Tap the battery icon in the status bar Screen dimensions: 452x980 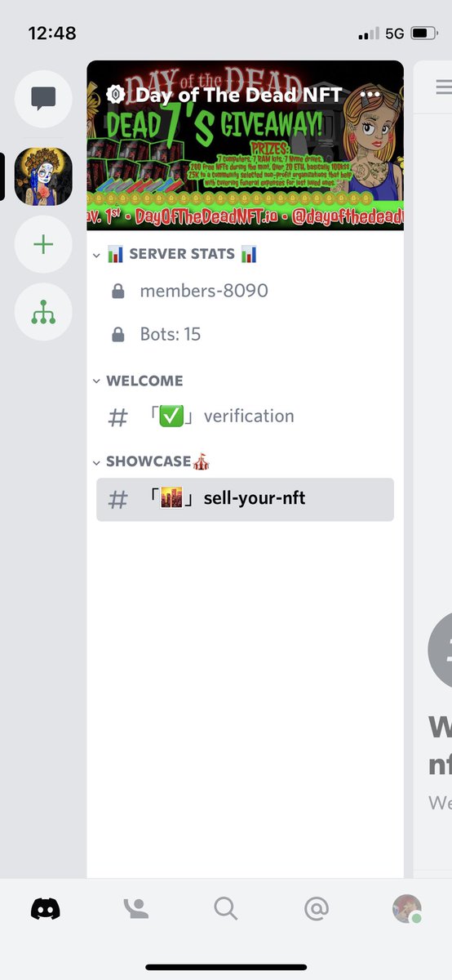point(424,33)
